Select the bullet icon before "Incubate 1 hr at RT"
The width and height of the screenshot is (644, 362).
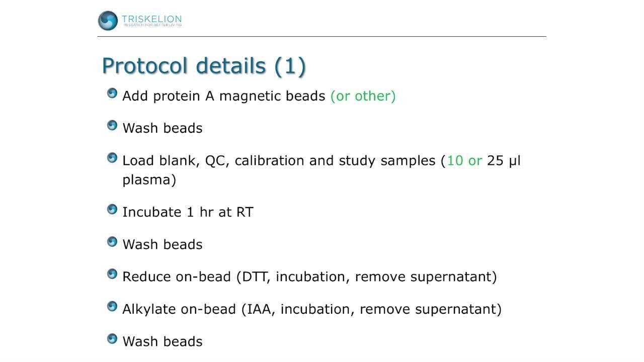(112, 210)
